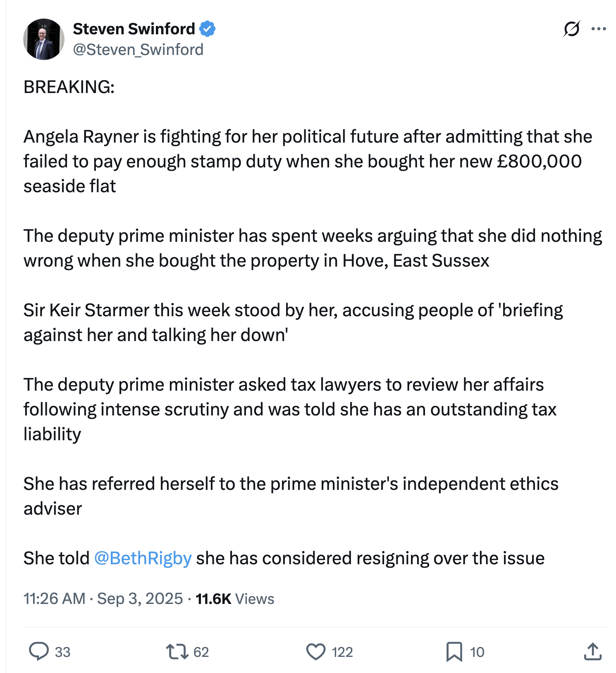Click the BREAKING: headline text
616x673 pixels.
(x=69, y=87)
